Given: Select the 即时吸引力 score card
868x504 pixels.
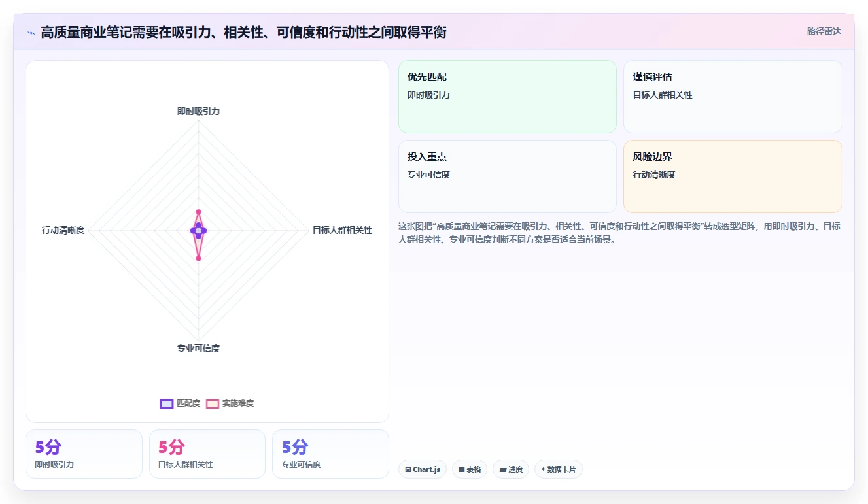Looking at the screenshot, I should coord(84,454).
